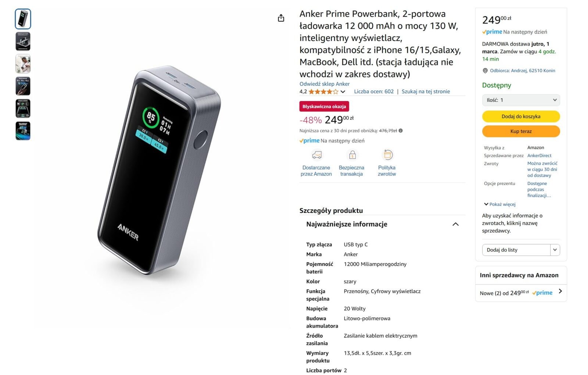
Task: Click the right arrow on Inni sprzedawcy offer row
Action: [560, 292]
